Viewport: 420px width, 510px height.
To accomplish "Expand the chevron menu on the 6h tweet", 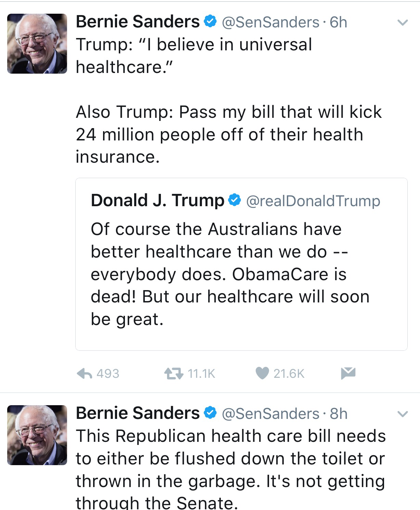I will click(x=403, y=23).
